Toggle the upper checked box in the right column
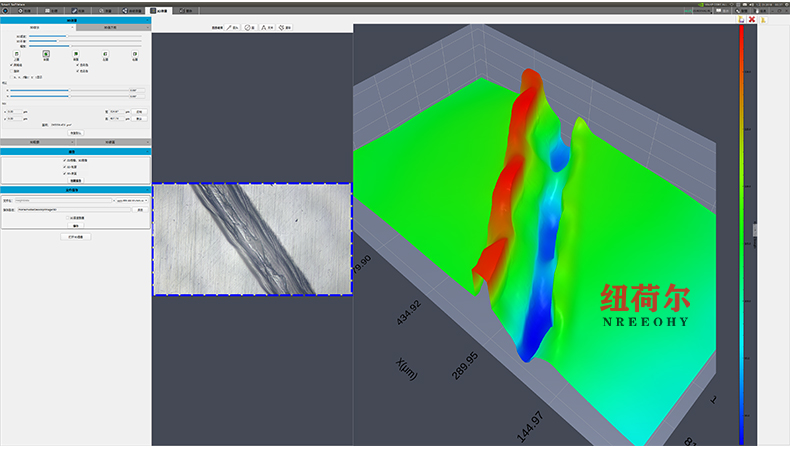This screenshot has height=451, width=790. coord(78,65)
